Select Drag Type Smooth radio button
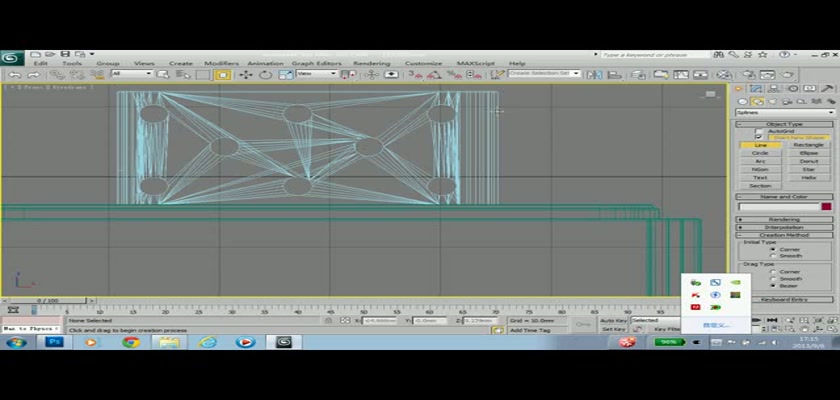The width and height of the screenshot is (840, 400). (772, 278)
